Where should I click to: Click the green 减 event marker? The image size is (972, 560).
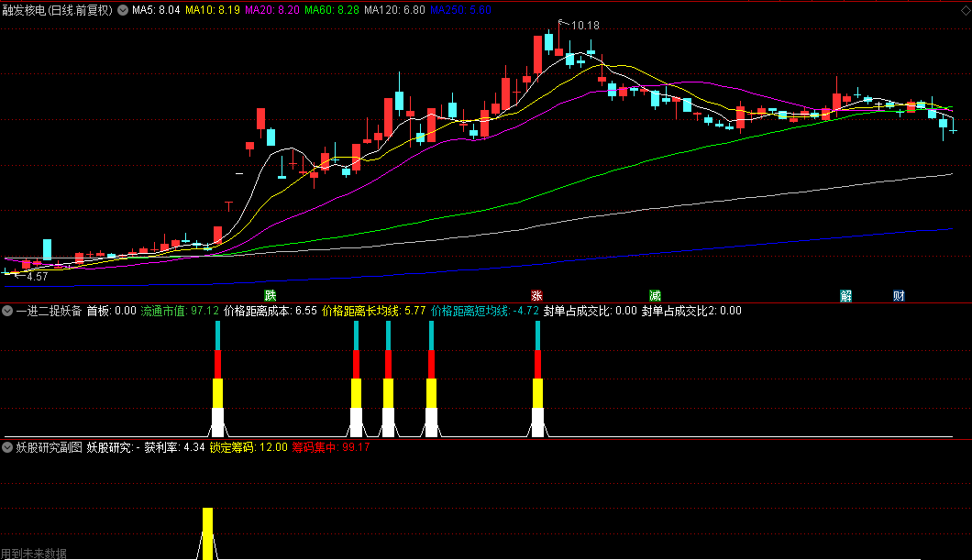point(655,295)
